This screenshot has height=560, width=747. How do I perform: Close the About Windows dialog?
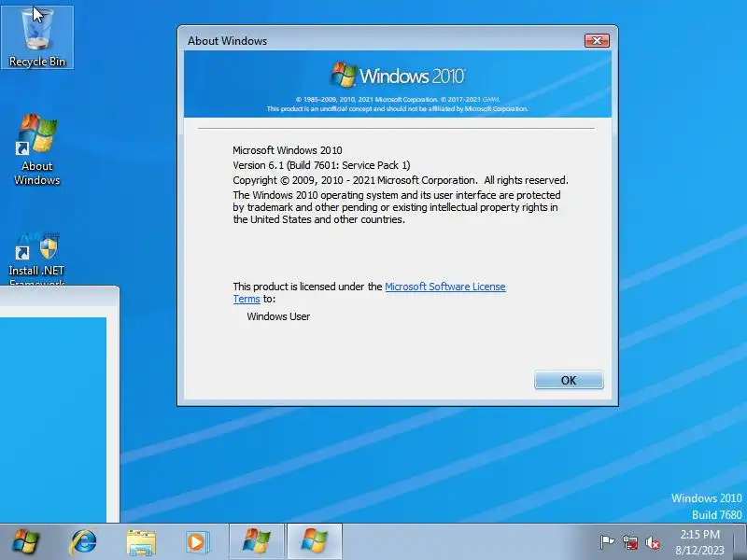(x=597, y=40)
